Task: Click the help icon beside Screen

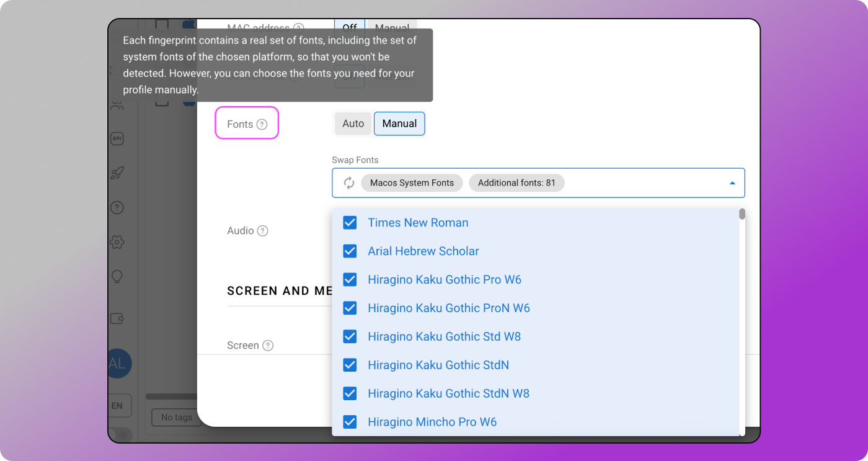Action: tap(268, 346)
